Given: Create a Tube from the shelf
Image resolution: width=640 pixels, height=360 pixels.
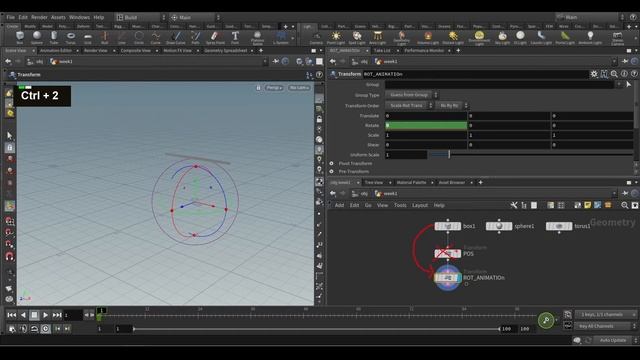Looking at the screenshot, I should point(54,38).
